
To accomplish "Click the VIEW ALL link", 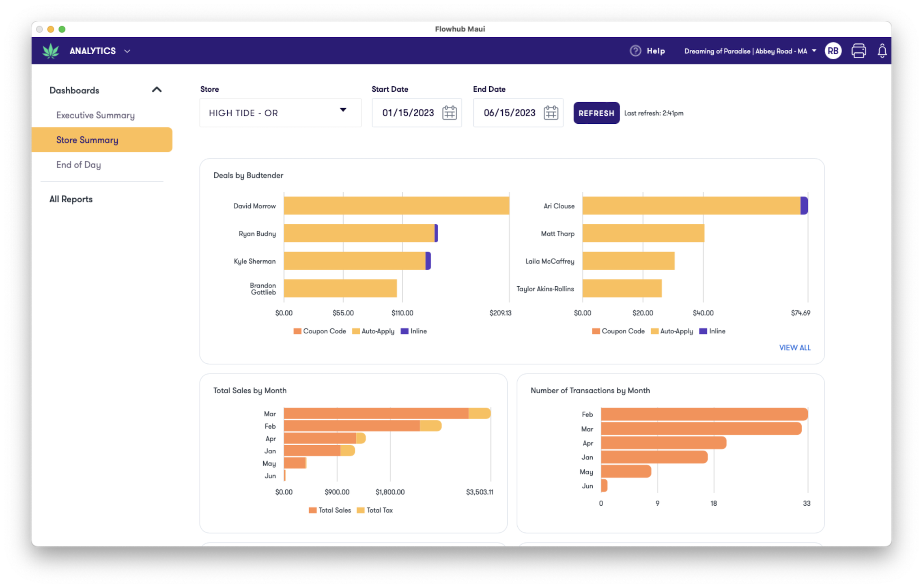I will point(794,348).
